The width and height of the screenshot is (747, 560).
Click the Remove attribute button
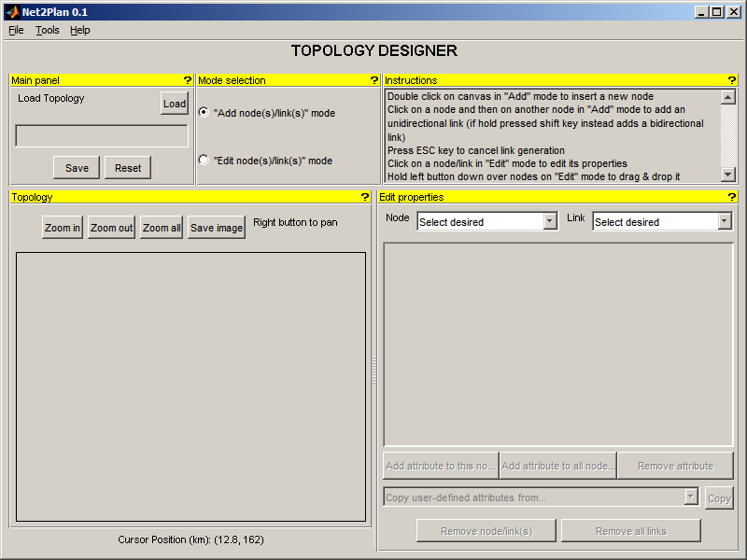(675, 466)
